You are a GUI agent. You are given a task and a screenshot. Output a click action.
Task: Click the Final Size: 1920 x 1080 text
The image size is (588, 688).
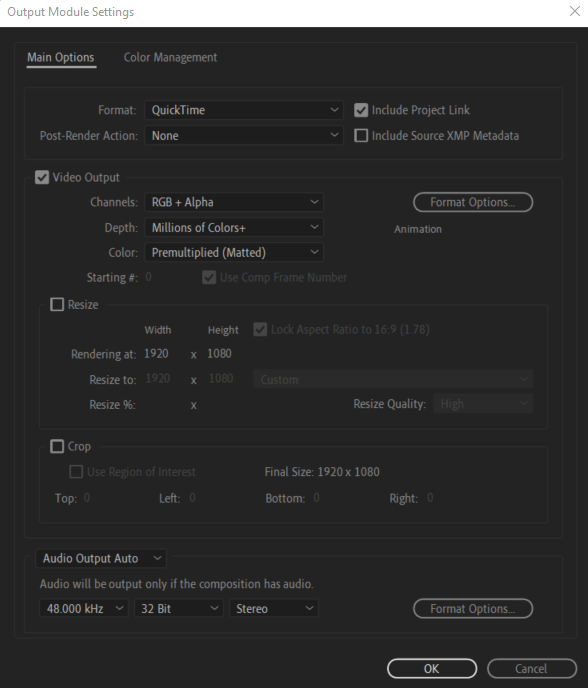(322, 472)
